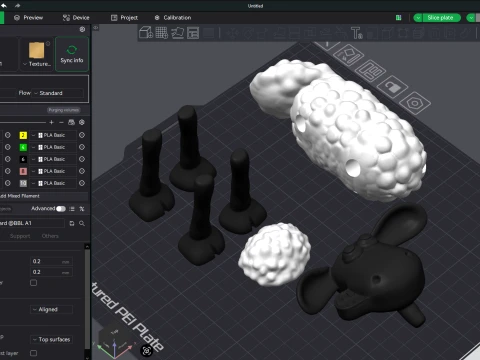Open the Textured plate type dropdown
The height and width of the screenshot is (360, 480).
[x=37, y=64]
